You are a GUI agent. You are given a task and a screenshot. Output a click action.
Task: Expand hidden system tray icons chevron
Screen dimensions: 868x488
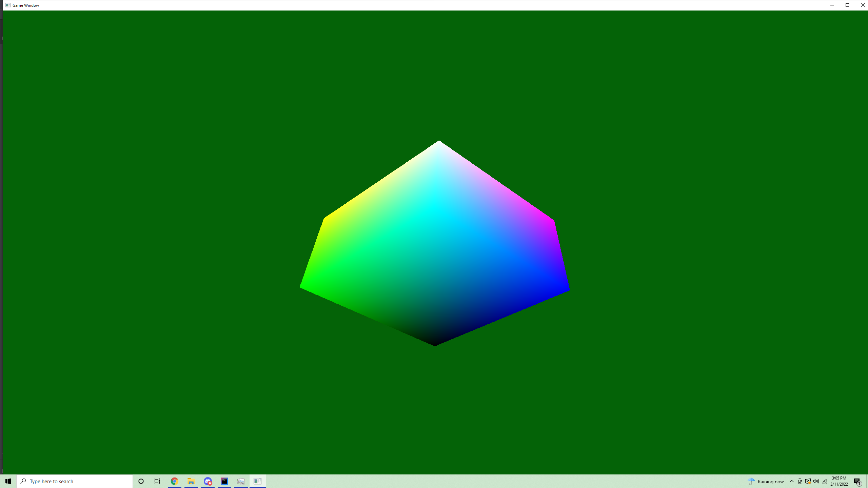point(792,481)
